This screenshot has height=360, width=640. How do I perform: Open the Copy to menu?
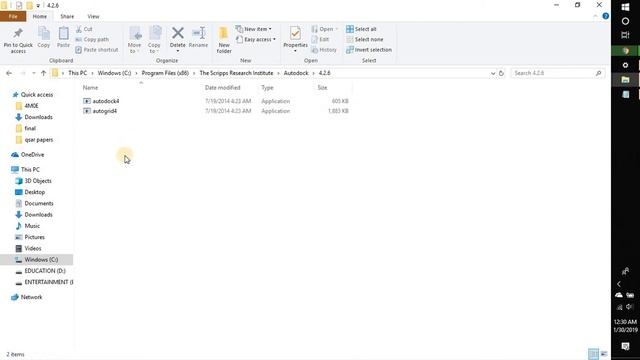click(x=154, y=40)
